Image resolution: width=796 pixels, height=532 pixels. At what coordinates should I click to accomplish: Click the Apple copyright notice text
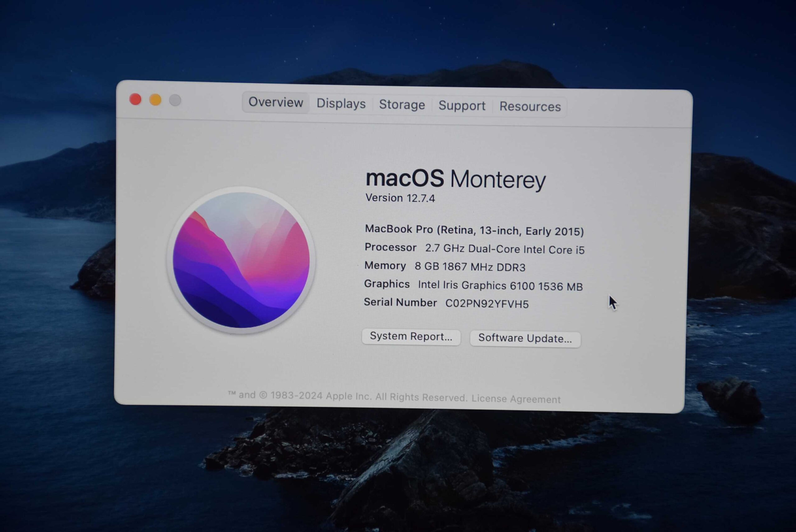pyautogui.click(x=348, y=396)
